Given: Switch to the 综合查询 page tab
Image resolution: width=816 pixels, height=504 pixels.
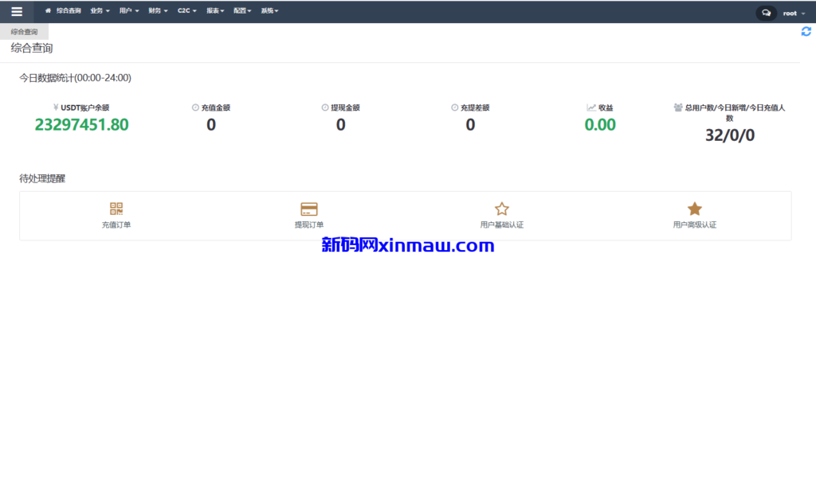Looking at the screenshot, I should [24, 32].
